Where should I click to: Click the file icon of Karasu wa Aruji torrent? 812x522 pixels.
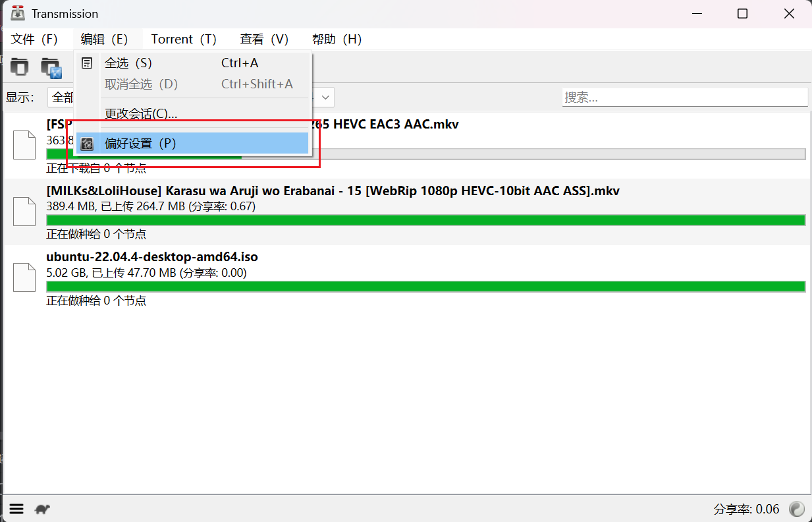click(x=24, y=212)
